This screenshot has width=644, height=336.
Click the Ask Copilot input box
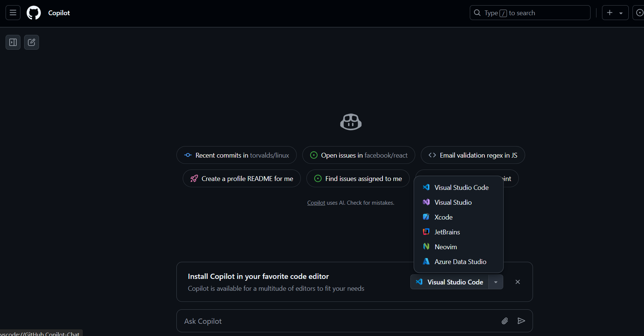(355, 321)
